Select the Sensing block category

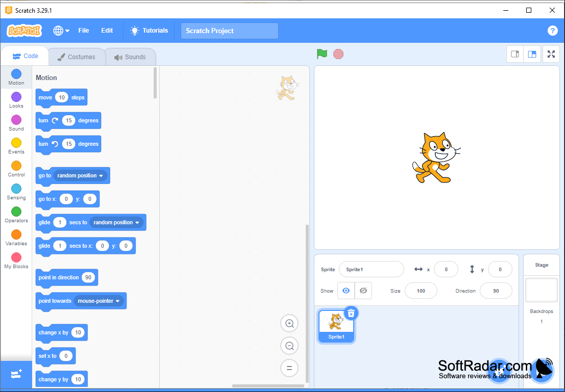[16, 192]
